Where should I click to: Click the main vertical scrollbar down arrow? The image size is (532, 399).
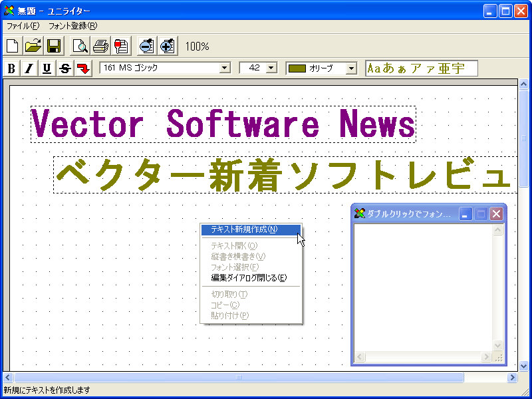point(523,366)
